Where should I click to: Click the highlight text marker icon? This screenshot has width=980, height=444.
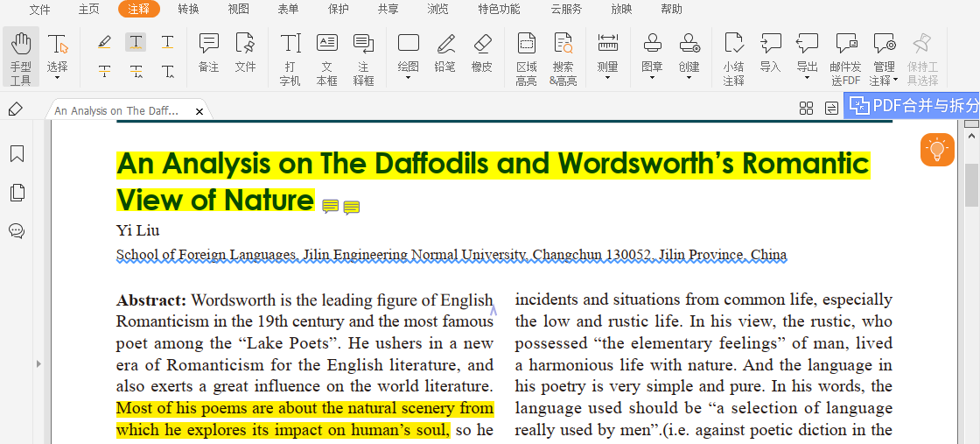tap(104, 42)
